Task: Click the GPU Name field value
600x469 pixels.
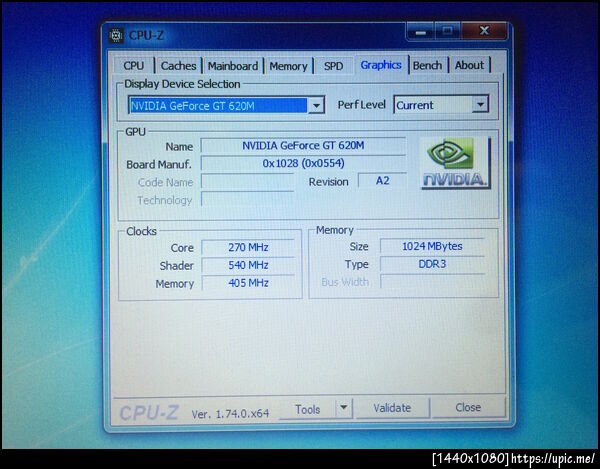Action: (x=303, y=146)
